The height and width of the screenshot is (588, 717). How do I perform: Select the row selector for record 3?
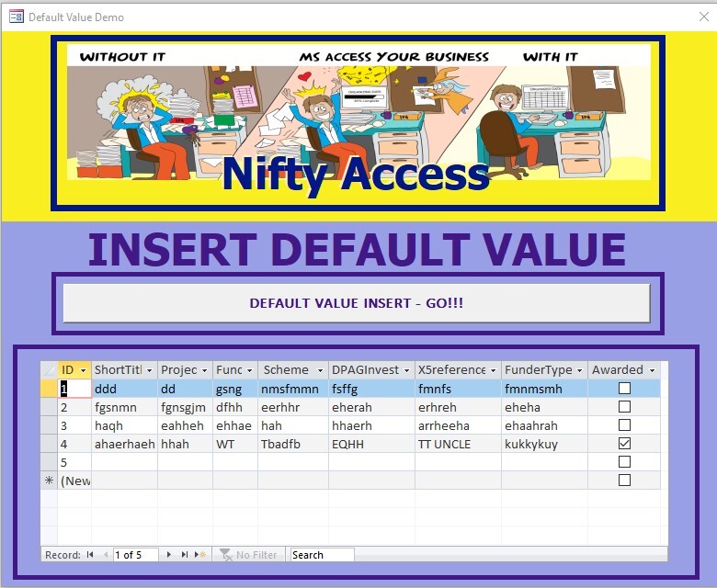(x=49, y=424)
